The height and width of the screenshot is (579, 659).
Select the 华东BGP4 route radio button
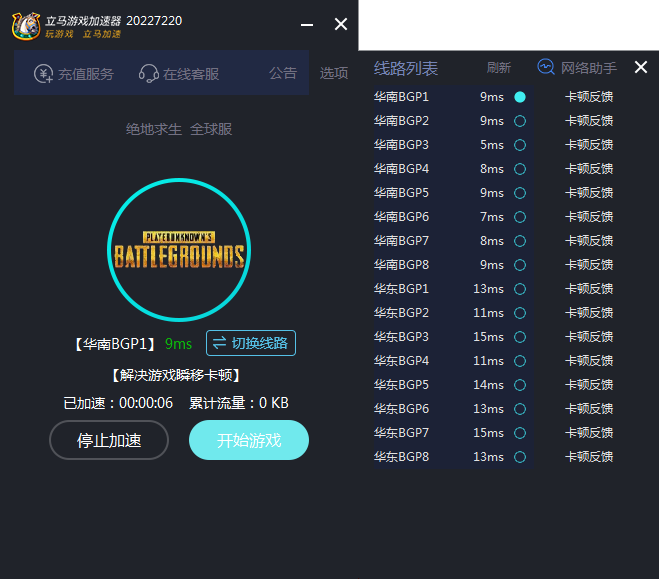520,361
